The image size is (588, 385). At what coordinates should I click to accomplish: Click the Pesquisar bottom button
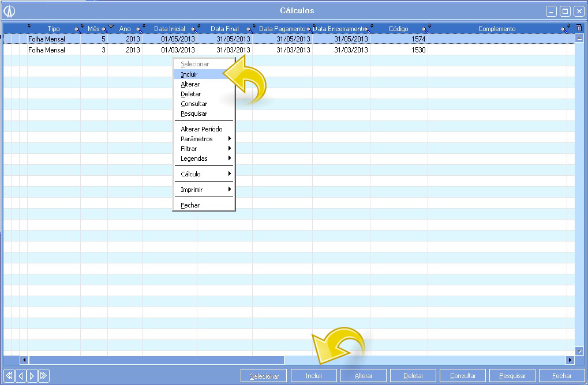pos(512,376)
